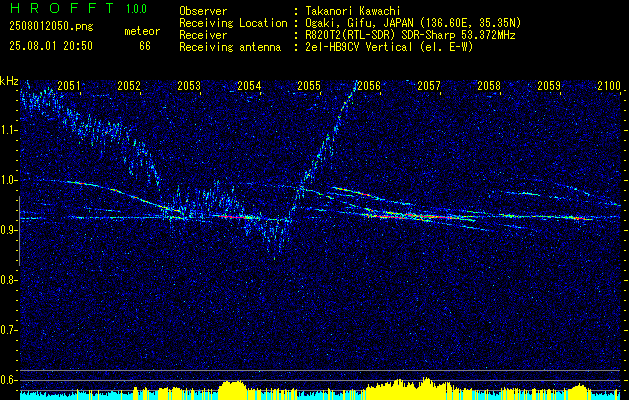This screenshot has width=629, height=400.
Task: Click the 0.9 frequency axis label
Action: coord(9,230)
